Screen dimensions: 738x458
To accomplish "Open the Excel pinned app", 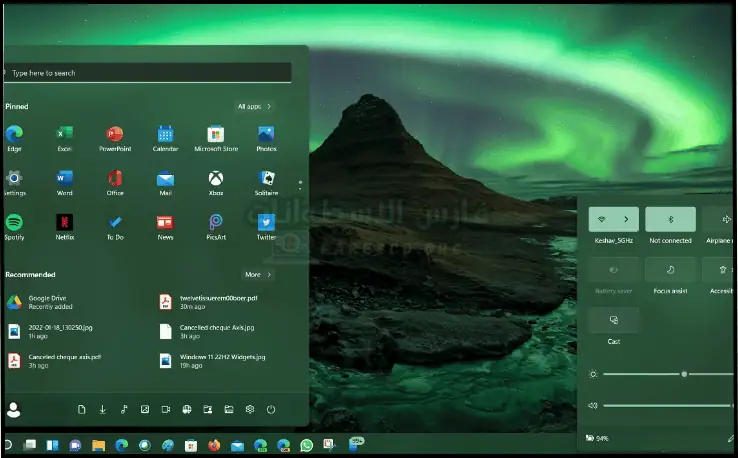I will (x=65, y=135).
